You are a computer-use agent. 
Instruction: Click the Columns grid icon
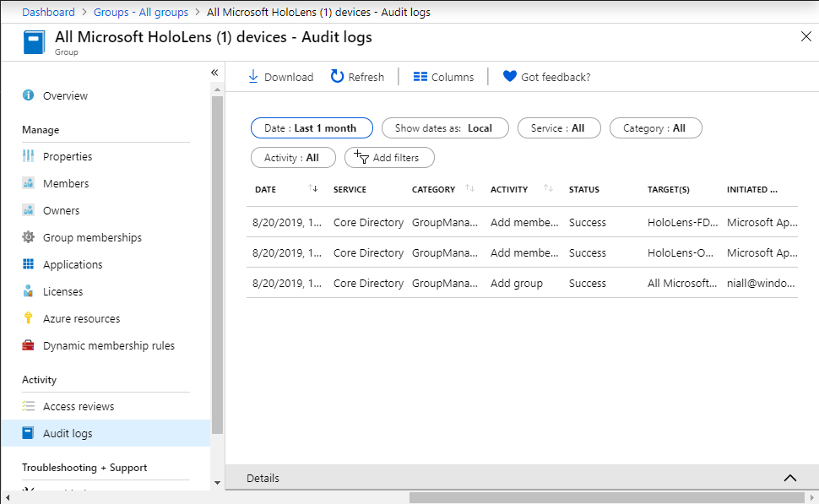[x=420, y=77]
